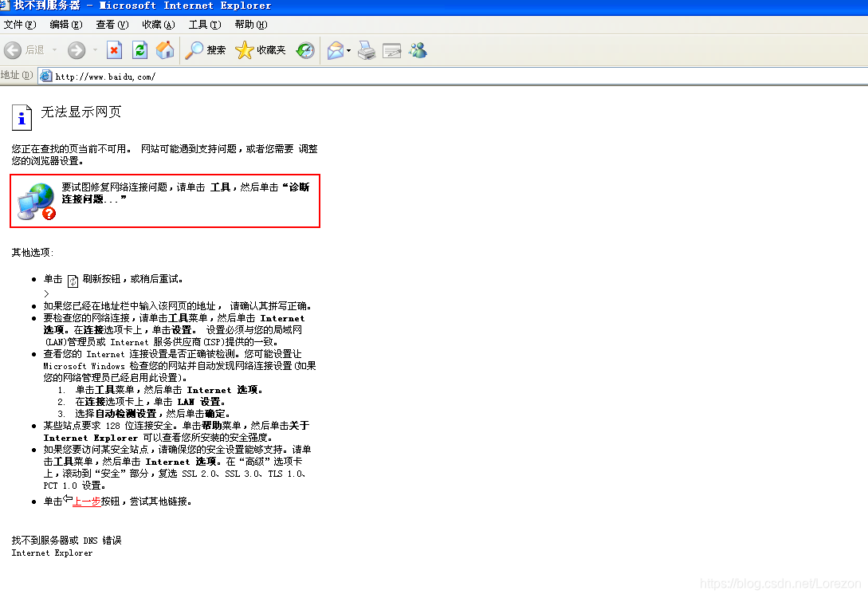Click the page icon in address bar
Screen dimensions: 868x598
tap(46, 77)
